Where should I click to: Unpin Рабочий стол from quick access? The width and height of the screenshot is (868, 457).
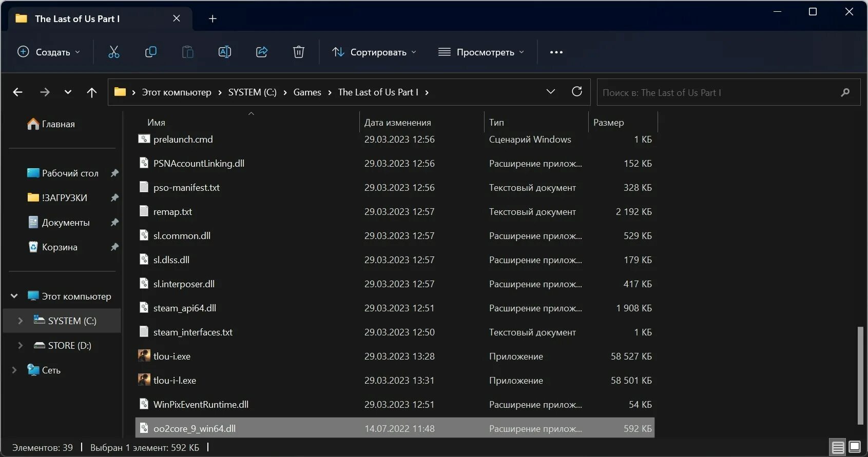[114, 173]
